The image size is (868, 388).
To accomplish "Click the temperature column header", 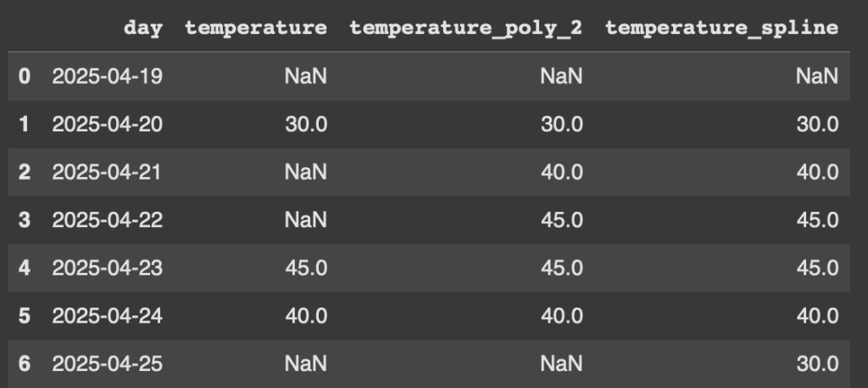I will [256, 28].
